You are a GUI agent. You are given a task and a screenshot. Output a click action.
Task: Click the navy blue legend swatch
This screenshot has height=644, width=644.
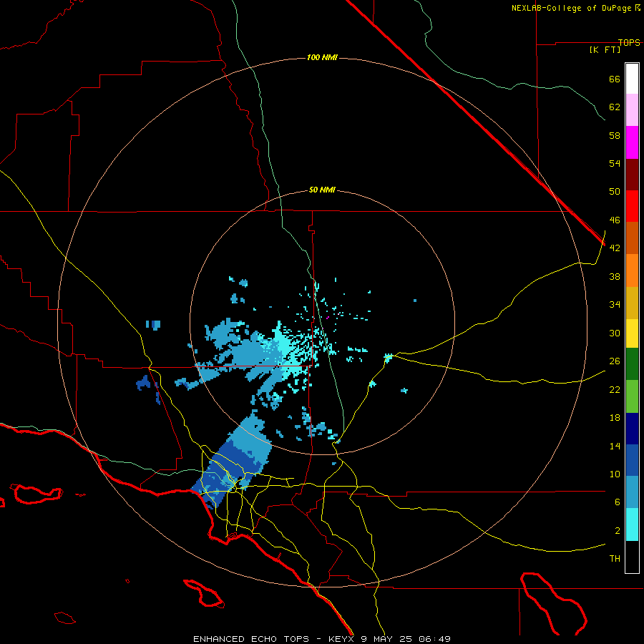point(632,429)
